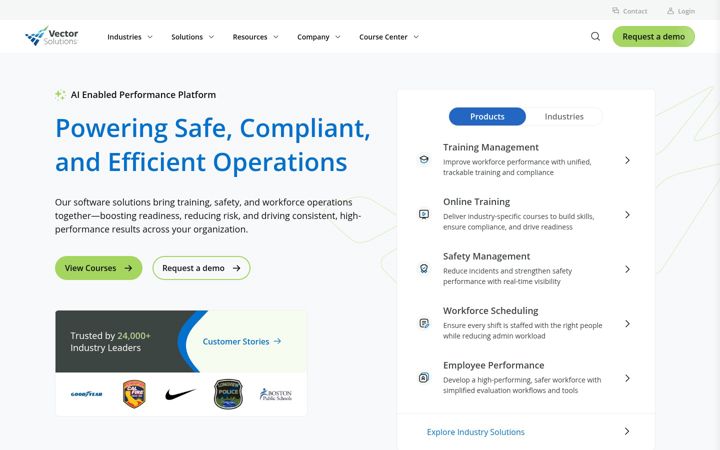
Task: Click the Nike swoosh logo
Action: coord(180,394)
